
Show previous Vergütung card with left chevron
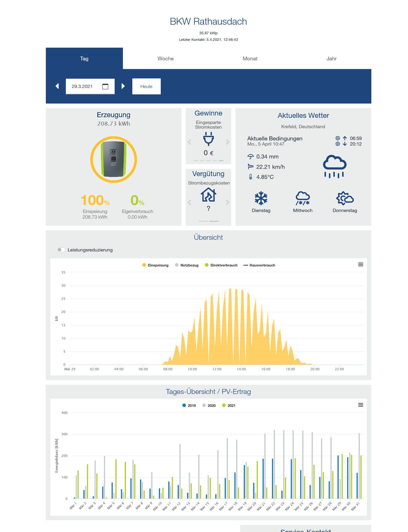189,202
